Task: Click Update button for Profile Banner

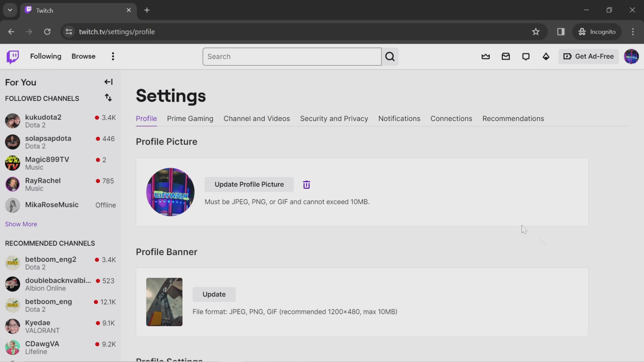Action: 214,294
